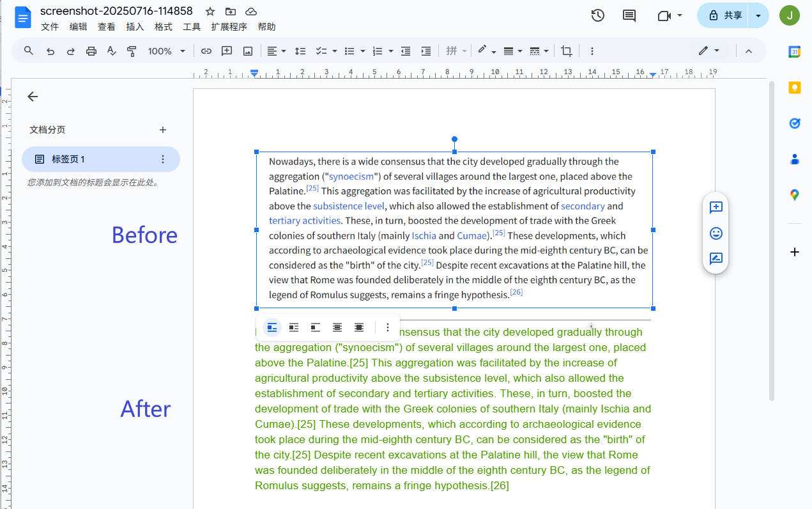Image resolution: width=812 pixels, height=509 pixels.
Task: Open version history clock icon
Action: pos(598,15)
